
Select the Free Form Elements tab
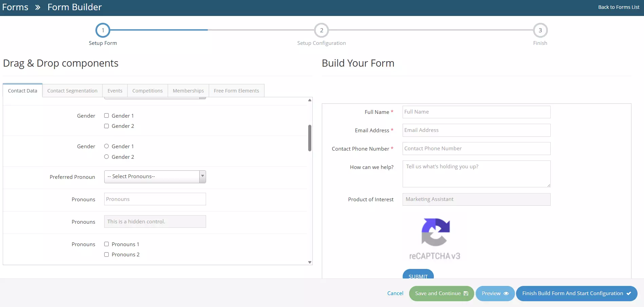coord(236,90)
